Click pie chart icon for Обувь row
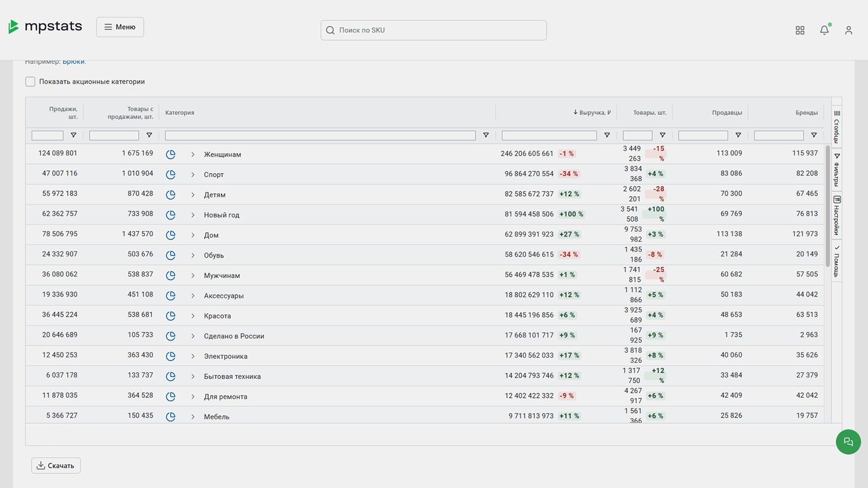The width and height of the screenshot is (868, 488). click(x=171, y=255)
